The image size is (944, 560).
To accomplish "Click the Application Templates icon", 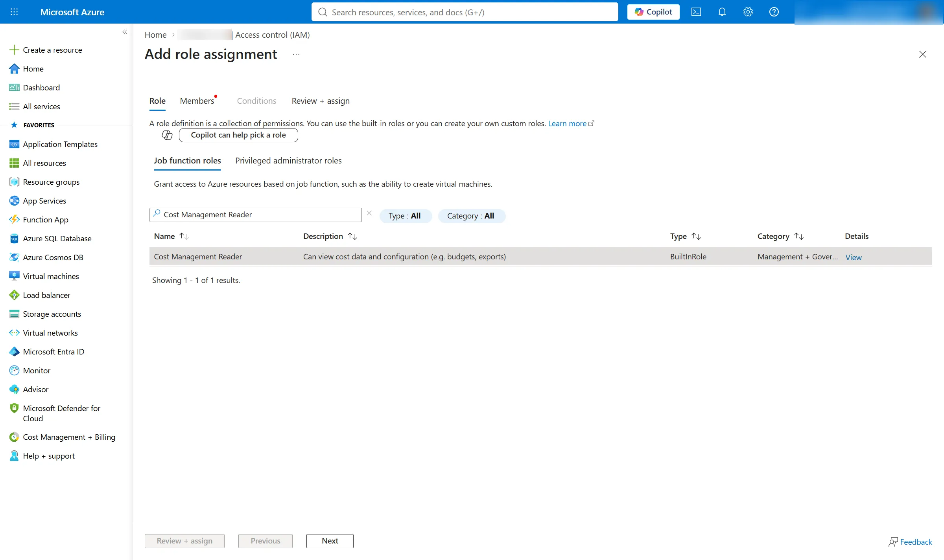I will tap(14, 144).
